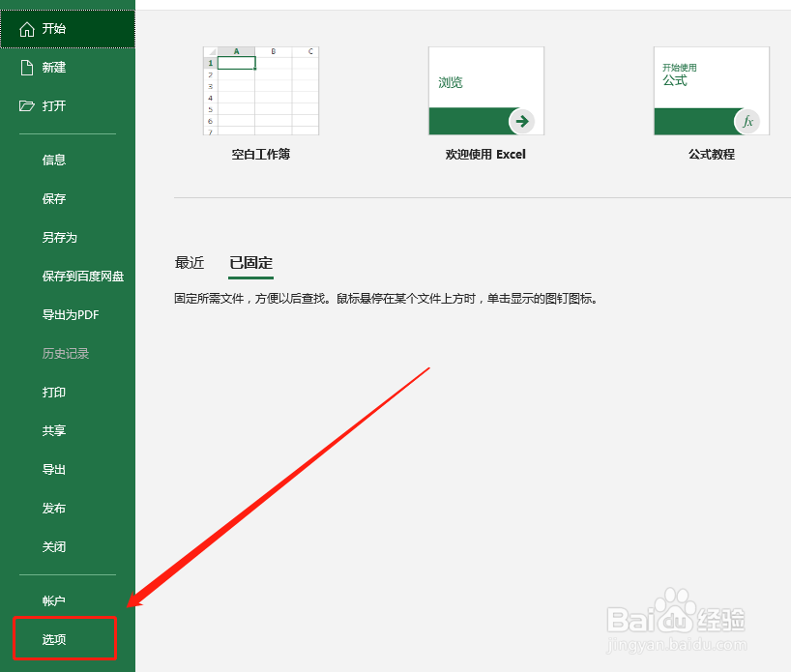Image resolution: width=791 pixels, height=672 pixels.
Task: Click the new document icon beside 新建
Action: [27, 68]
